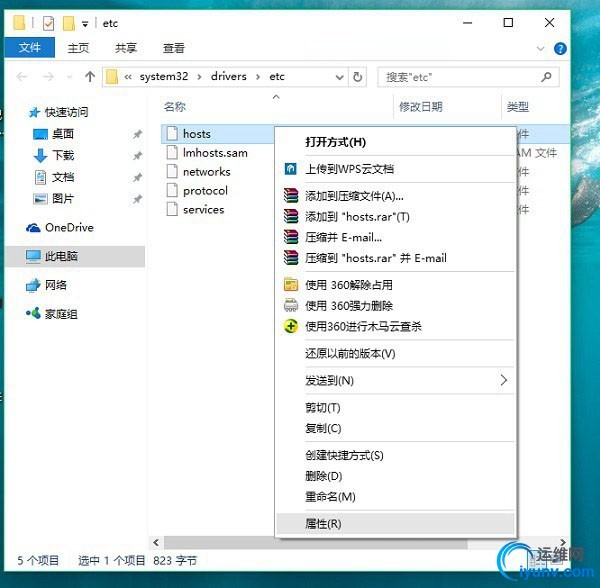Select the networks file

coord(198,171)
